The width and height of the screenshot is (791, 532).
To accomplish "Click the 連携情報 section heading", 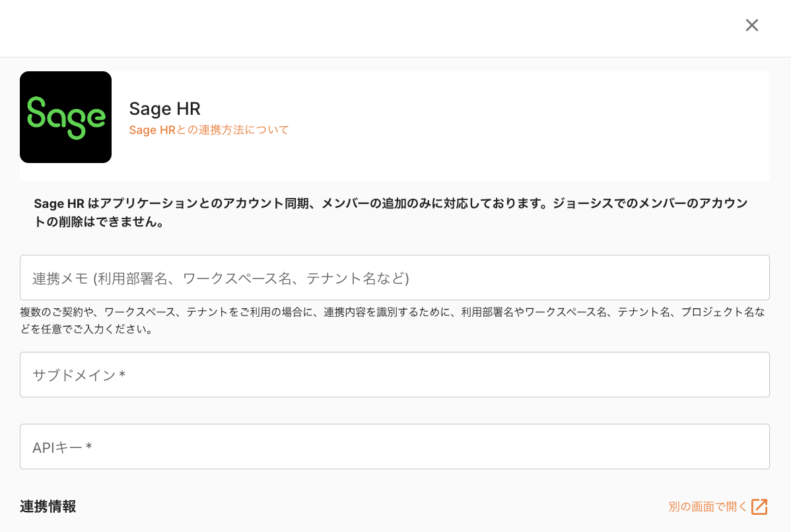I will click(x=48, y=507).
